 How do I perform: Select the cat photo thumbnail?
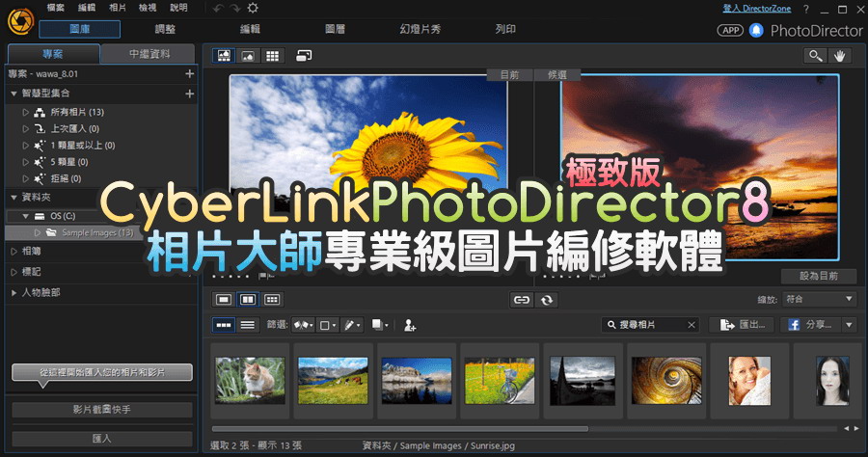click(x=250, y=380)
